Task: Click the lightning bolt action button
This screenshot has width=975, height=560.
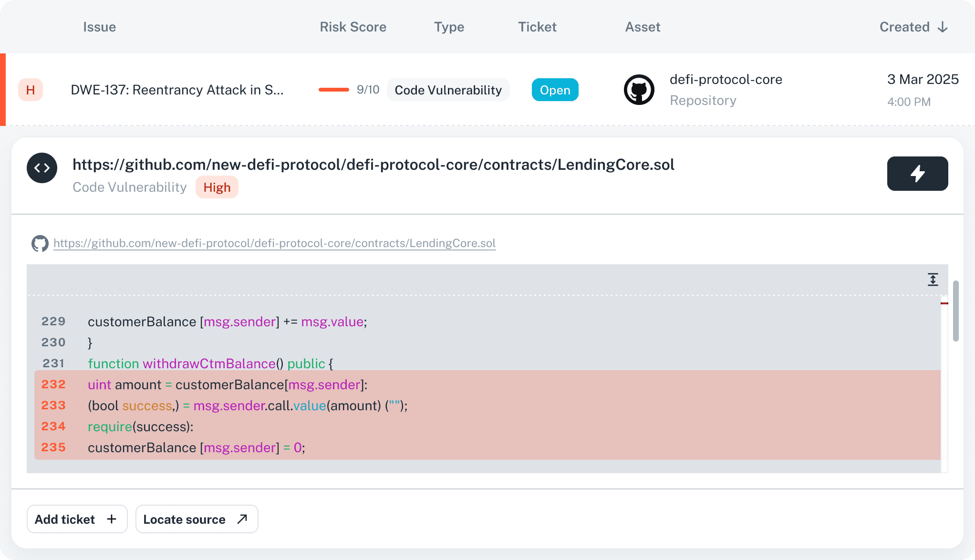Action: 917,174
